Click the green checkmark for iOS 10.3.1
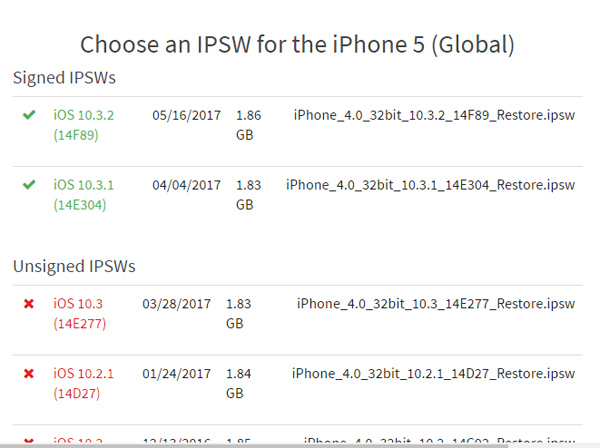 tap(29, 185)
